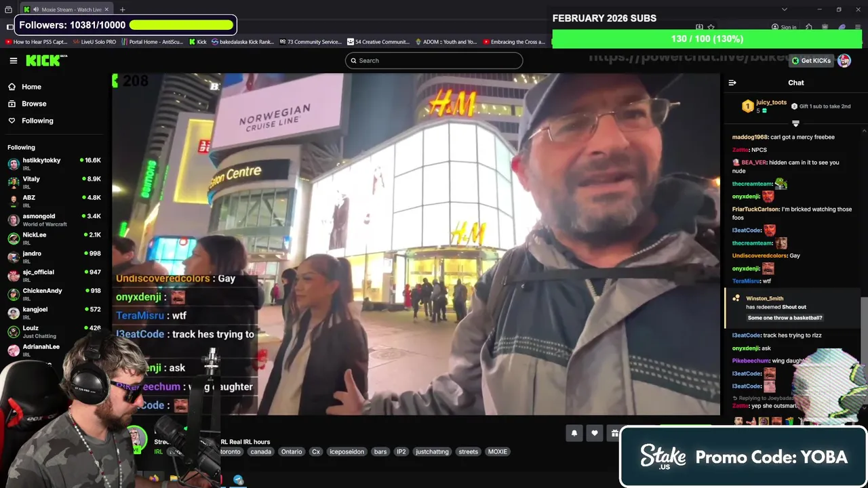Click the browser Sign in button

784,27
